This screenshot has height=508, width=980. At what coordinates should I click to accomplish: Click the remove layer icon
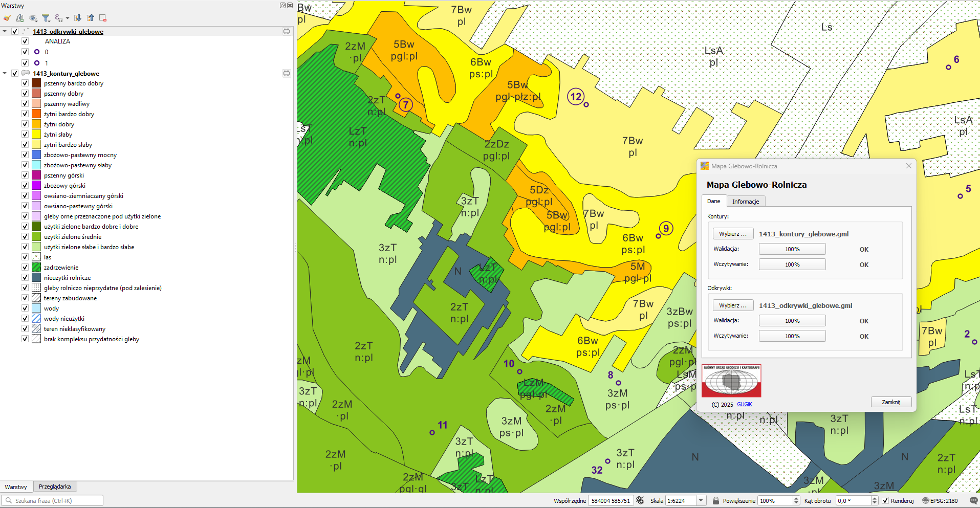tap(103, 18)
